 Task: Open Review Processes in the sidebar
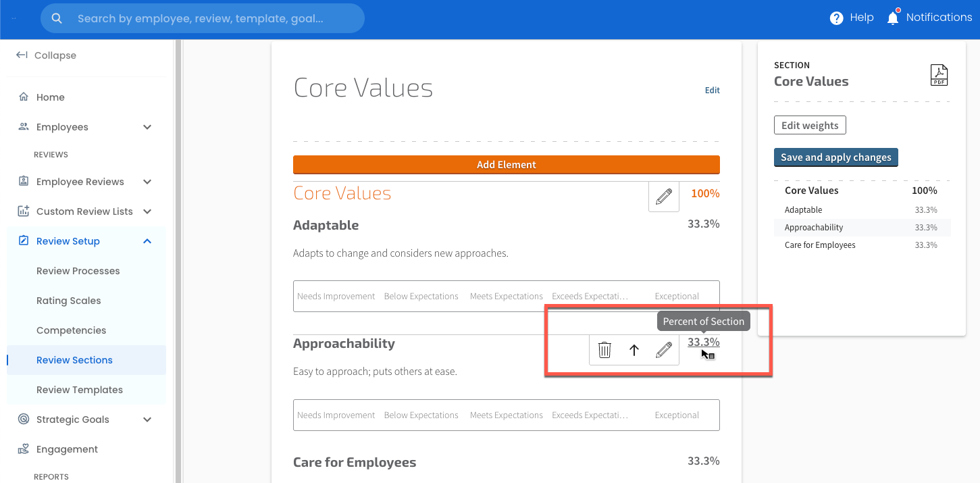(78, 271)
